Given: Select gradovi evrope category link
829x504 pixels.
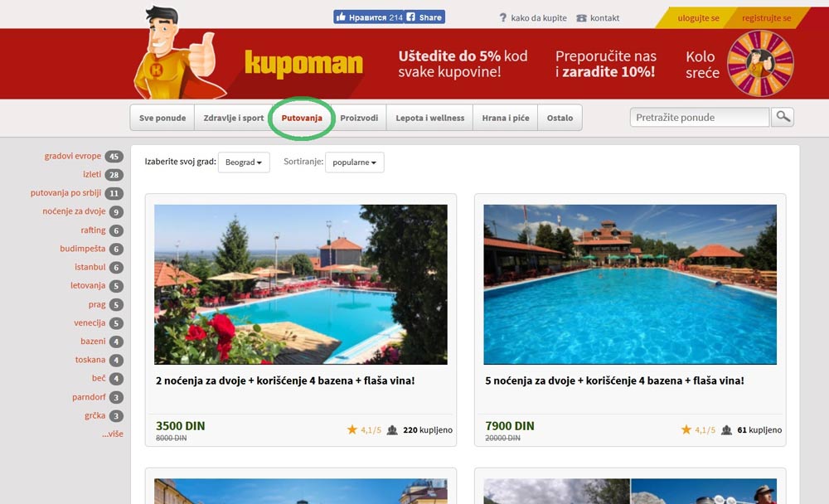Looking at the screenshot, I should tap(73, 156).
